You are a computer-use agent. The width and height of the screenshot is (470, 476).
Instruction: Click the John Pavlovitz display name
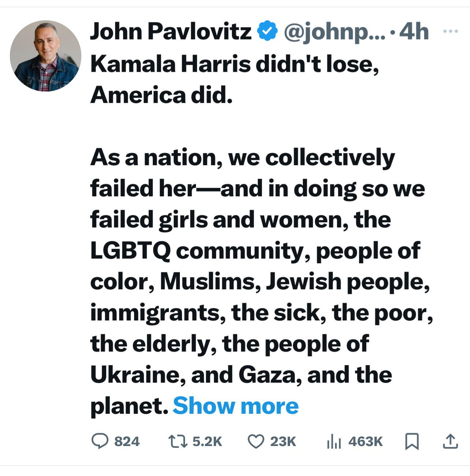[x=171, y=31]
